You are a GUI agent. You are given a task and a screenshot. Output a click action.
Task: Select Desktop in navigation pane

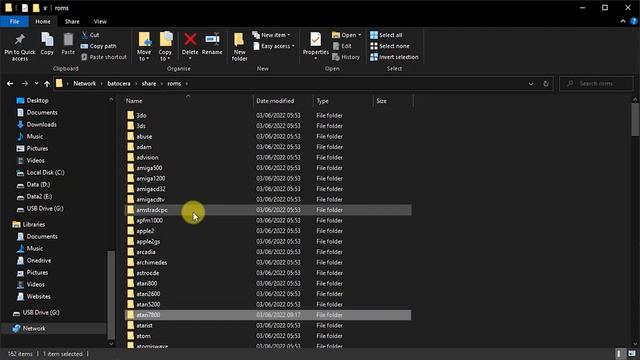32,100
